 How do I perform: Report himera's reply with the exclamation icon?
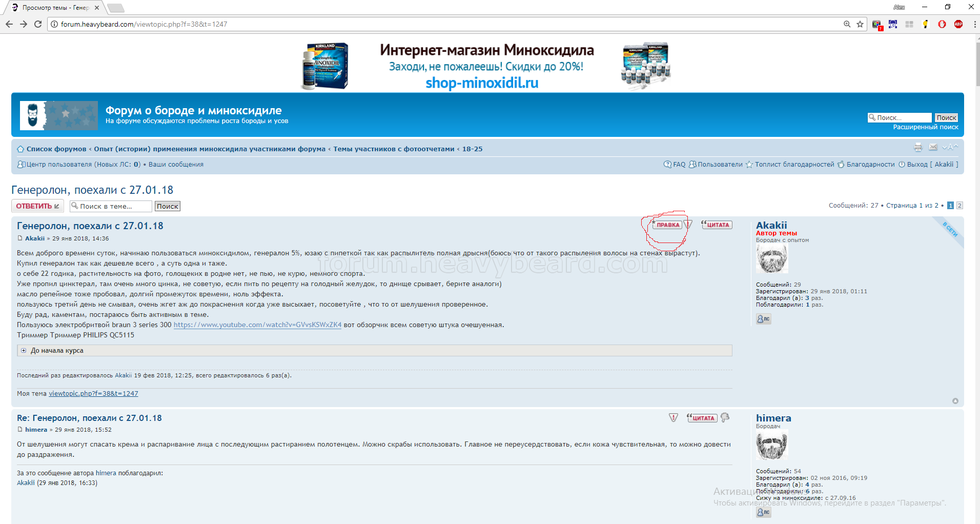pos(673,418)
